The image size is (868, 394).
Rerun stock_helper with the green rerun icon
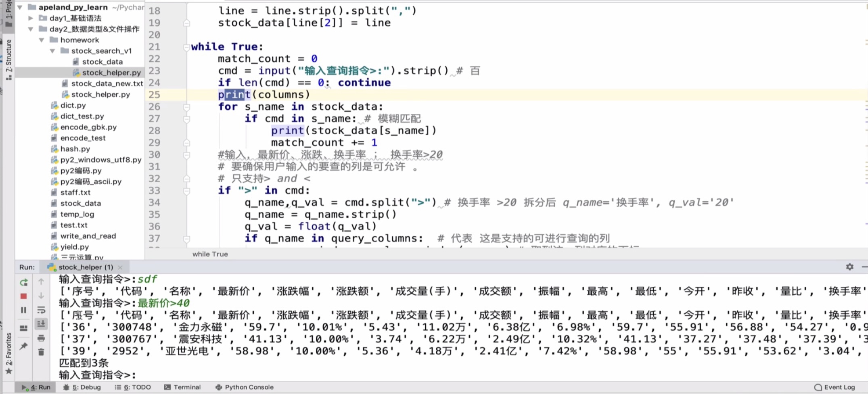coord(24,282)
